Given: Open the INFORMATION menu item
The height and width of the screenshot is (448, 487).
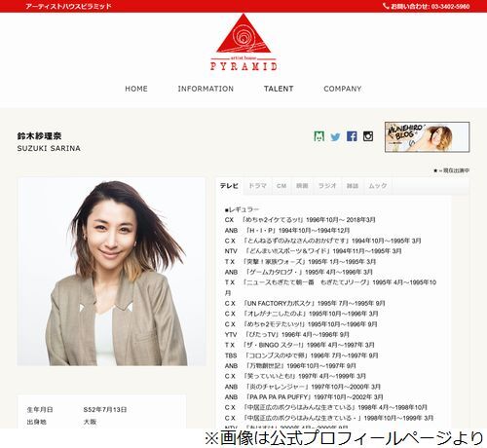Looking at the screenshot, I should tap(206, 89).
